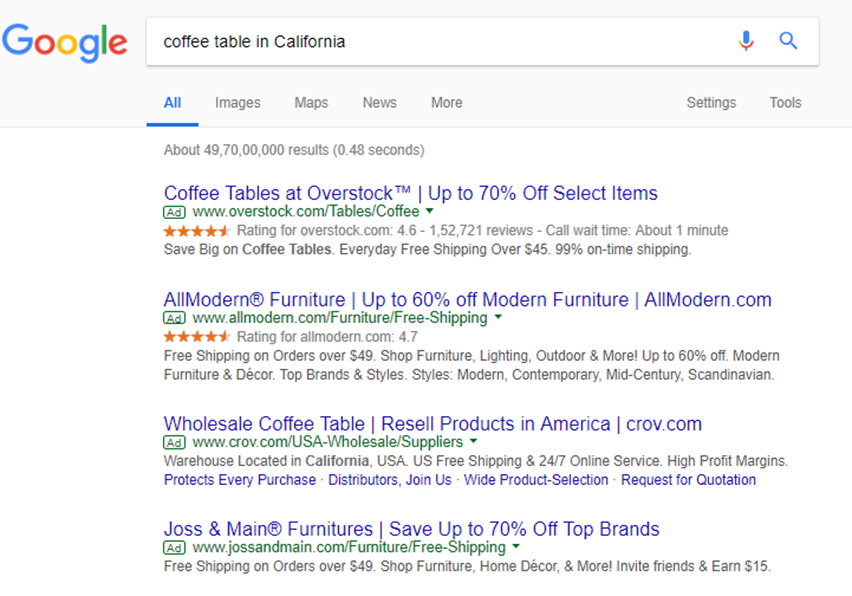The width and height of the screenshot is (852, 596).
Task: Open Joss & Main Furnitures ad title
Action: [x=411, y=529]
